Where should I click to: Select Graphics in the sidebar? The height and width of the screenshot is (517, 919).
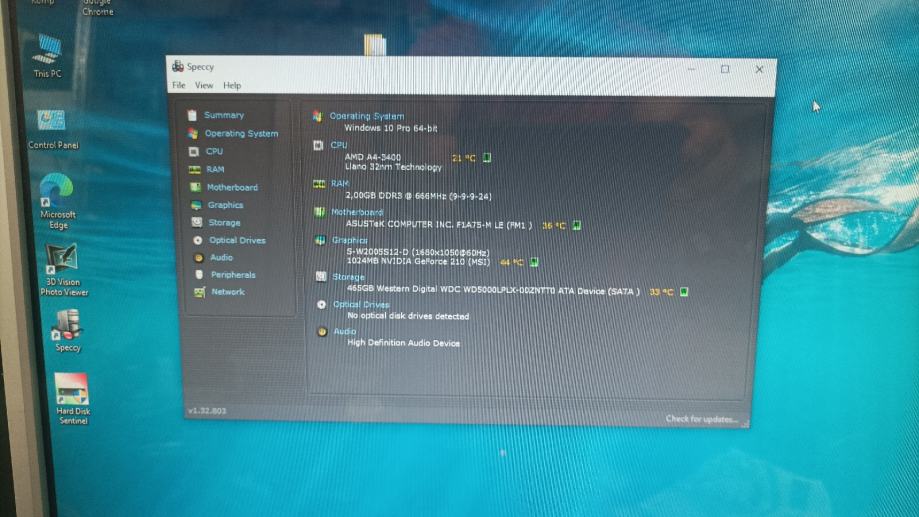click(225, 205)
